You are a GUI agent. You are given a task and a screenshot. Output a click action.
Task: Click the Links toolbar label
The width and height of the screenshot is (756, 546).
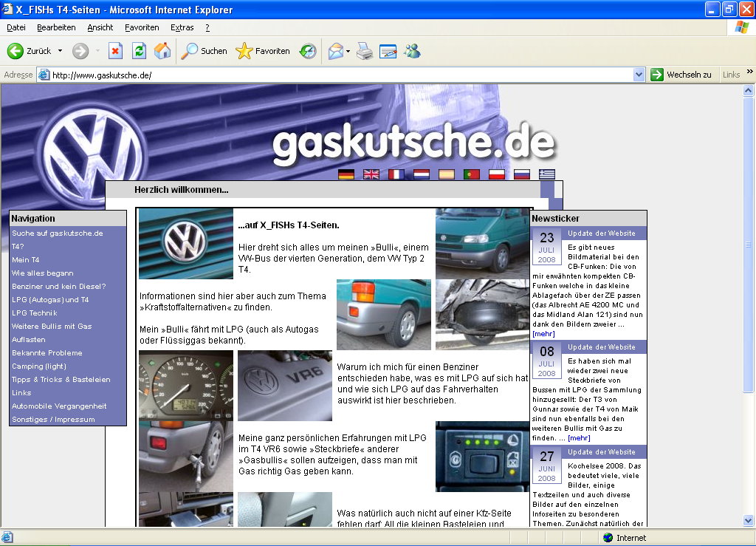[x=731, y=75]
